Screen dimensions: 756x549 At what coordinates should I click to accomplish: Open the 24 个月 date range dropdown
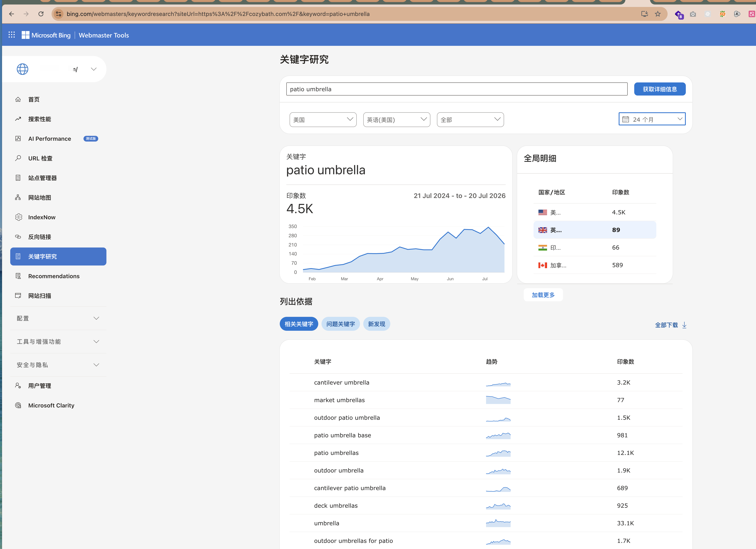click(x=652, y=119)
